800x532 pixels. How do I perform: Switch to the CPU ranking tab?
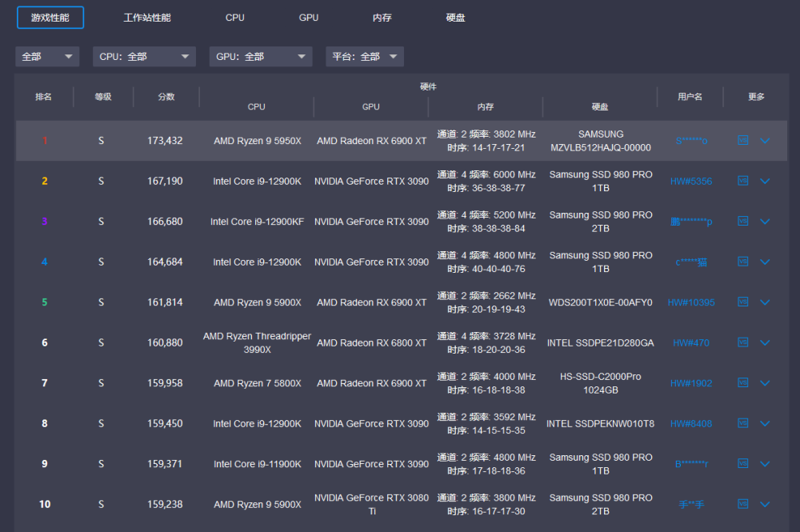[234, 18]
